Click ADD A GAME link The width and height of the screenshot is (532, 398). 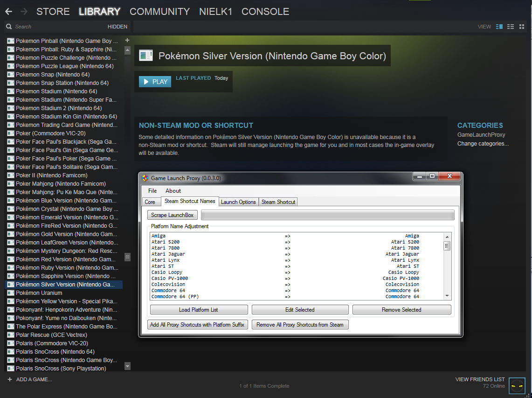(34, 379)
